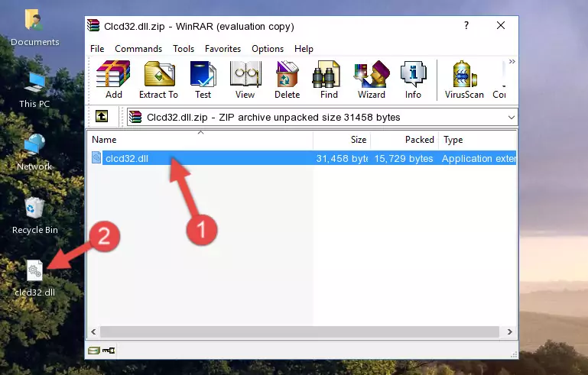The width and height of the screenshot is (588, 375).
Task: Open the Commands menu
Action: coord(138,49)
